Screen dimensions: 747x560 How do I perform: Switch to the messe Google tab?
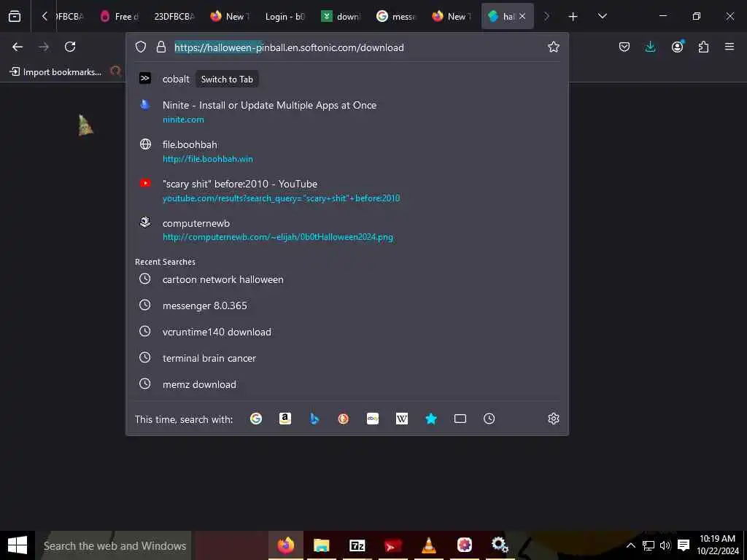[x=395, y=17]
